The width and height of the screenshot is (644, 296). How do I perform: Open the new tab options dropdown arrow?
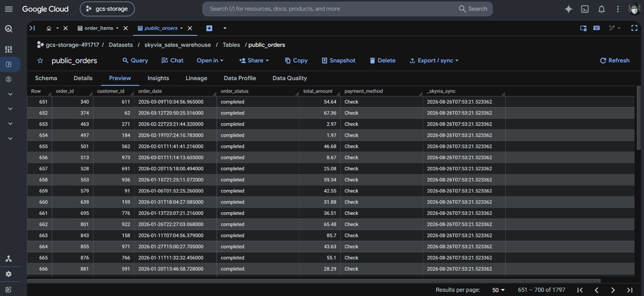click(225, 28)
